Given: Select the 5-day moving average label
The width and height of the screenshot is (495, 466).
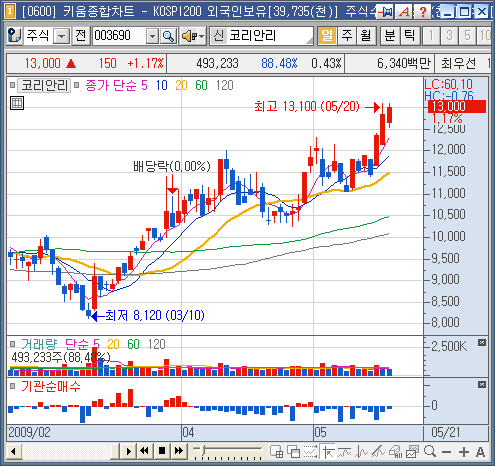Looking at the screenshot, I should 144,86.
